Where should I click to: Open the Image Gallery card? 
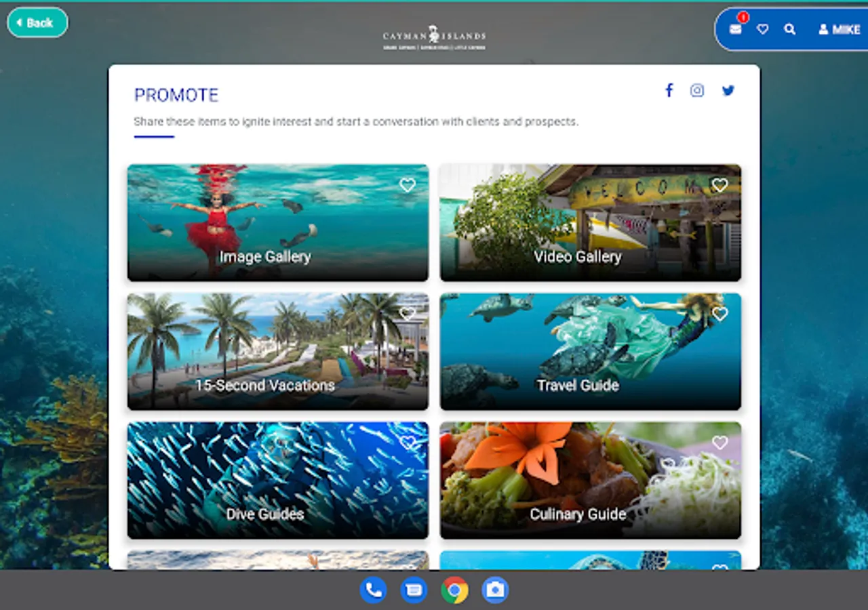click(x=278, y=223)
